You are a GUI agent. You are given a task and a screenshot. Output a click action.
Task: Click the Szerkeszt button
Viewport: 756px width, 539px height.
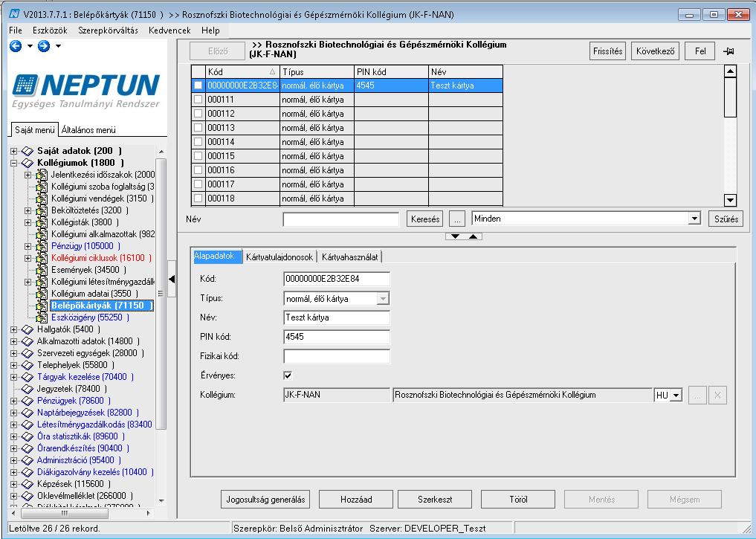435,500
